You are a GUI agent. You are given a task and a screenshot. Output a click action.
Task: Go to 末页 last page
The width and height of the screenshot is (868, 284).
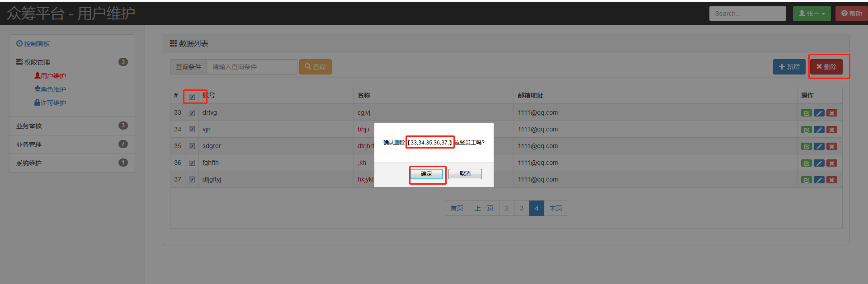click(x=556, y=208)
